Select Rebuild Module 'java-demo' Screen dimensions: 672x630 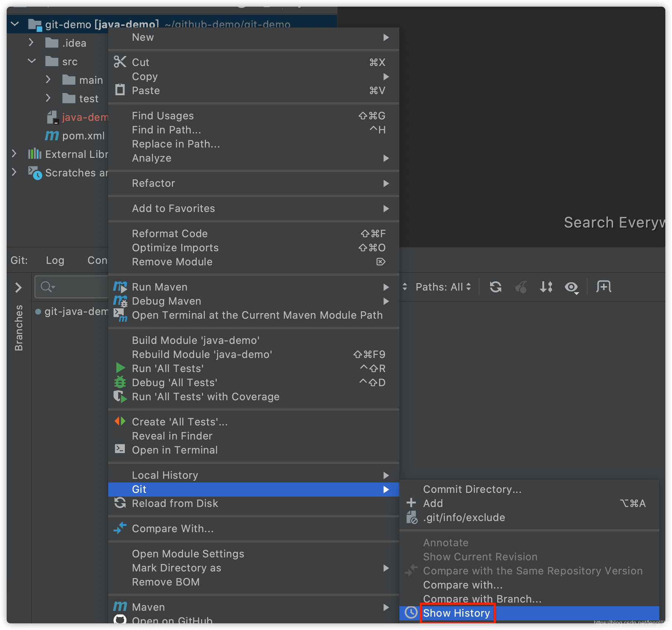tap(254, 354)
